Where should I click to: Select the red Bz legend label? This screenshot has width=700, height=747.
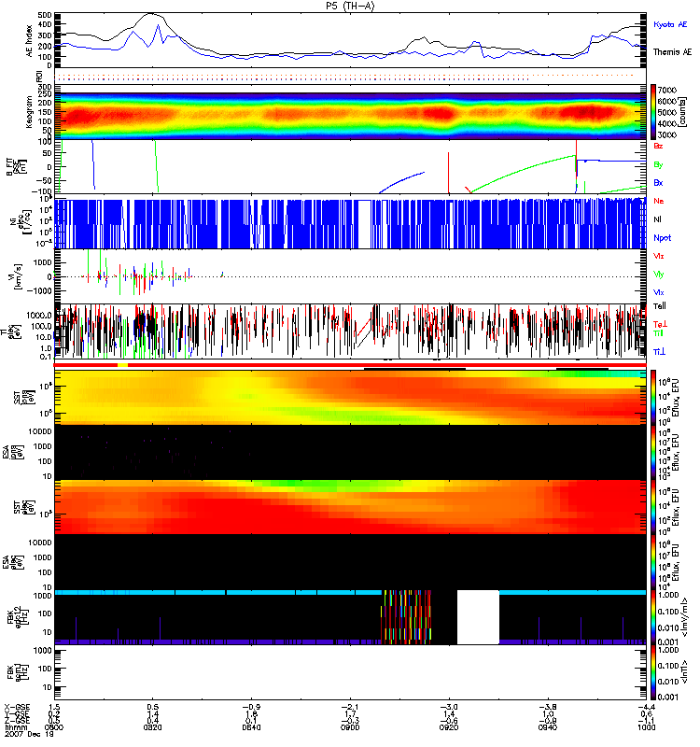point(658,146)
